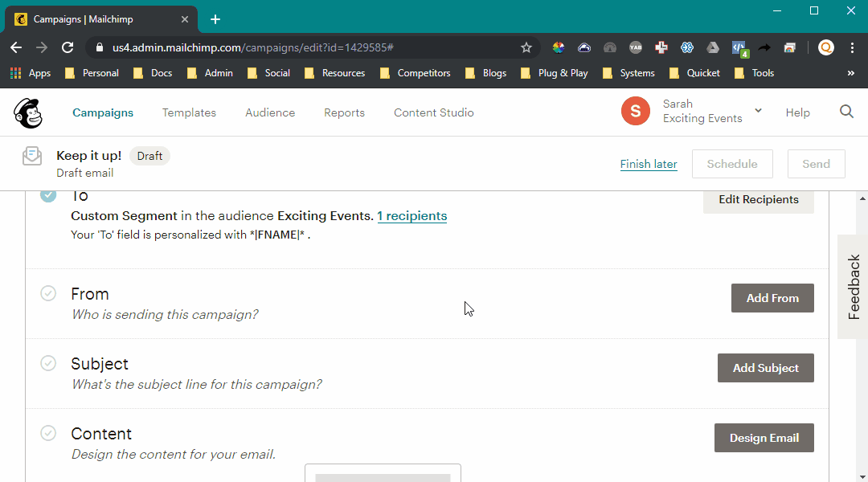
Task: Open the Feedback side tab
Action: (x=853, y=287)
